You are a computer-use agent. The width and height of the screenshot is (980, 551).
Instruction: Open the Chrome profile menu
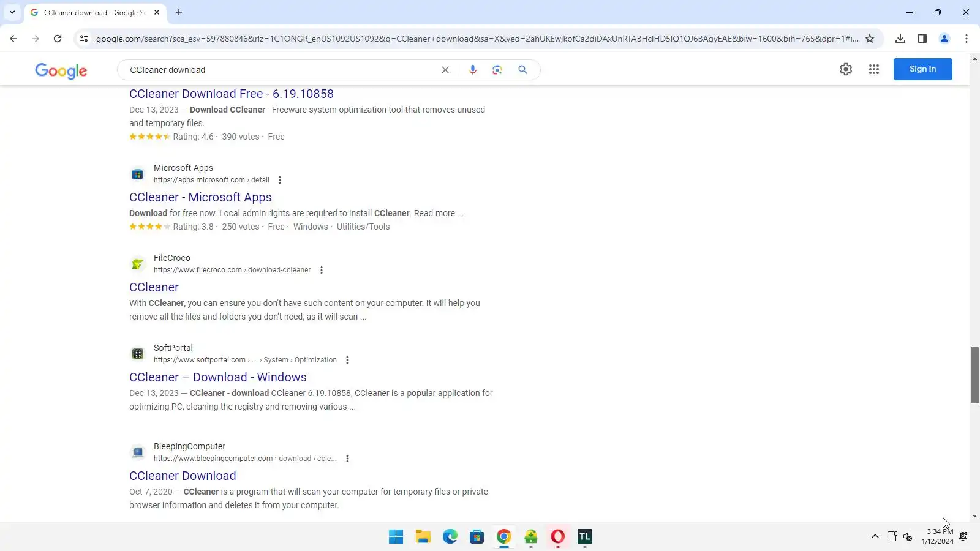tap(944, 39)
